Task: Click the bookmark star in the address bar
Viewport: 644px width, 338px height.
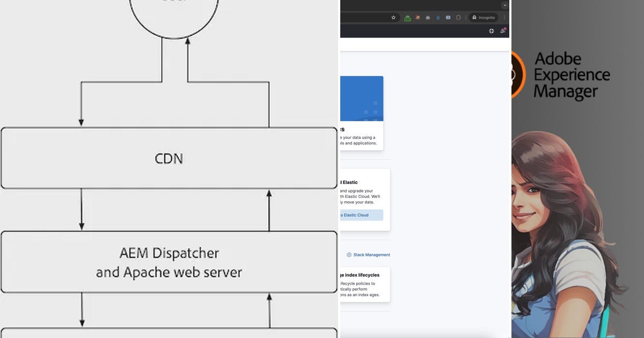Action: click(394, 17)
